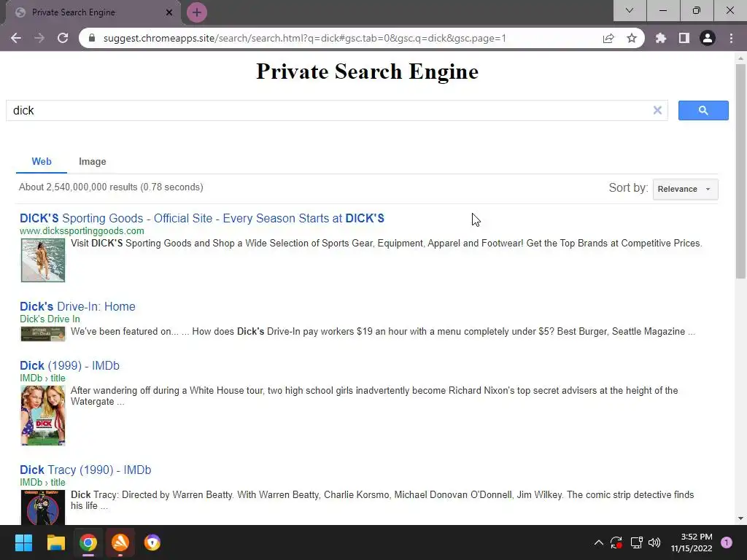Click the Sporting Goods result thumbnail
Screen dimensions: 747x560
click(x=43, y=260)
